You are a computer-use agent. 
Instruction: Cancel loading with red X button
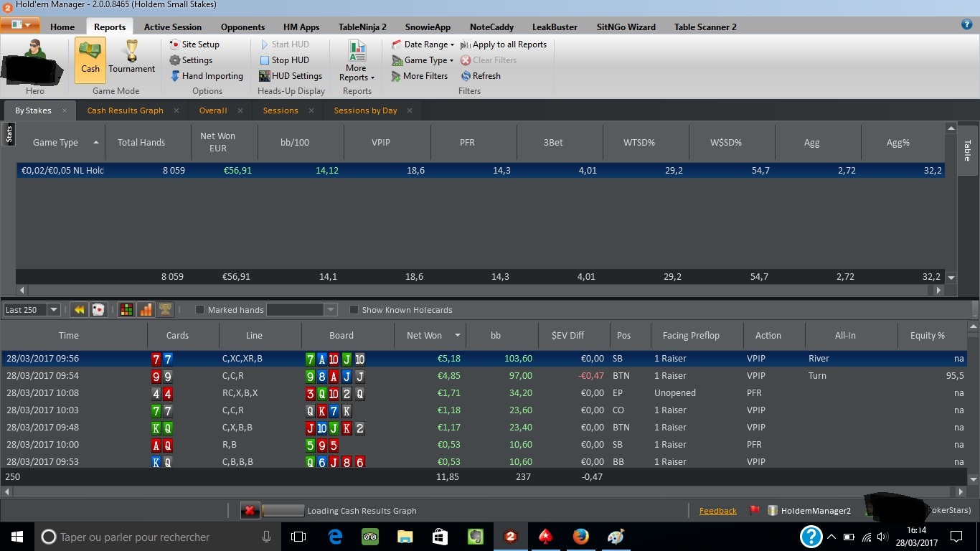[x=249, y=511]
